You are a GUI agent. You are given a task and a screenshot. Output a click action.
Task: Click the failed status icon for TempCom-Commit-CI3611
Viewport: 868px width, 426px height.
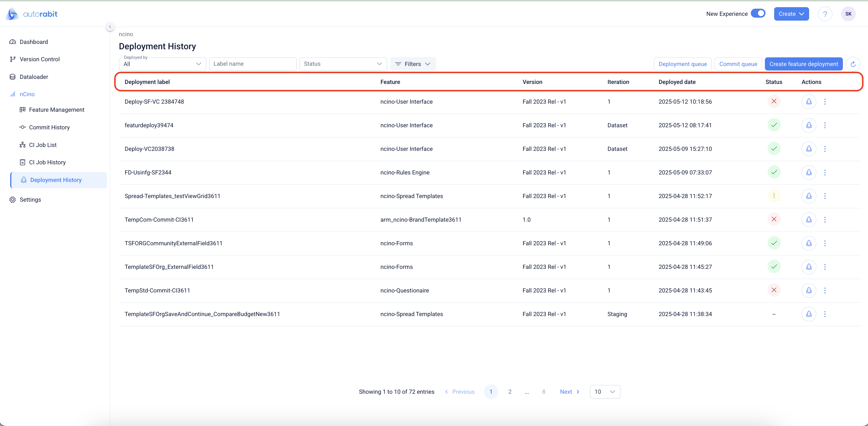tap(774, 219)
